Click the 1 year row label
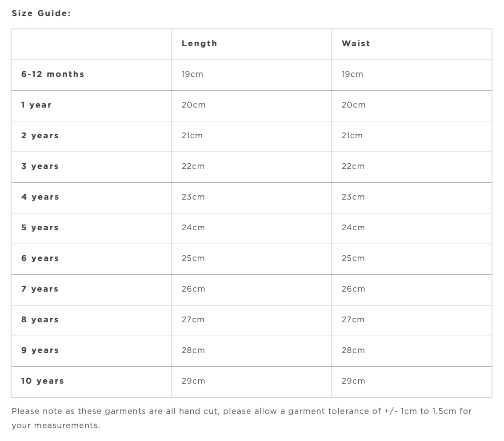Screen dimensions: 504x441 point(36,105)
